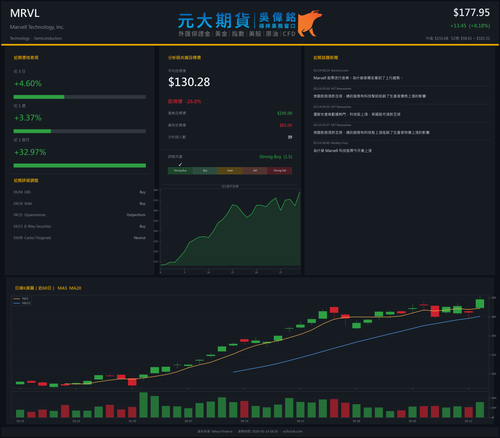Select the 04/09 Cantor Fitzgerald row
The width and height of the screenshot is (500, 438).
click(80, 238)
